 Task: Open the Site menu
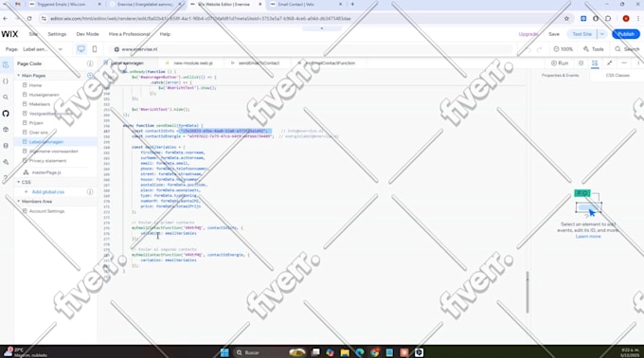[x=33, y=34]
